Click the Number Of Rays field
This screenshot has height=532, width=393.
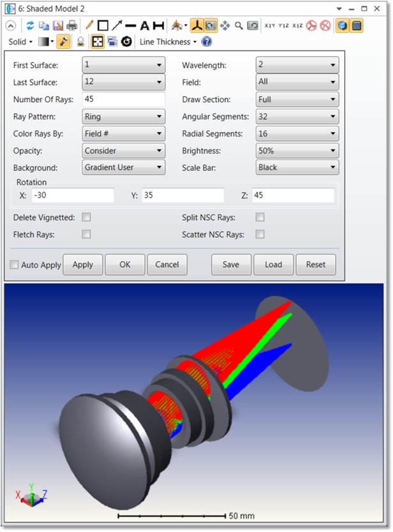click(124, 99)
